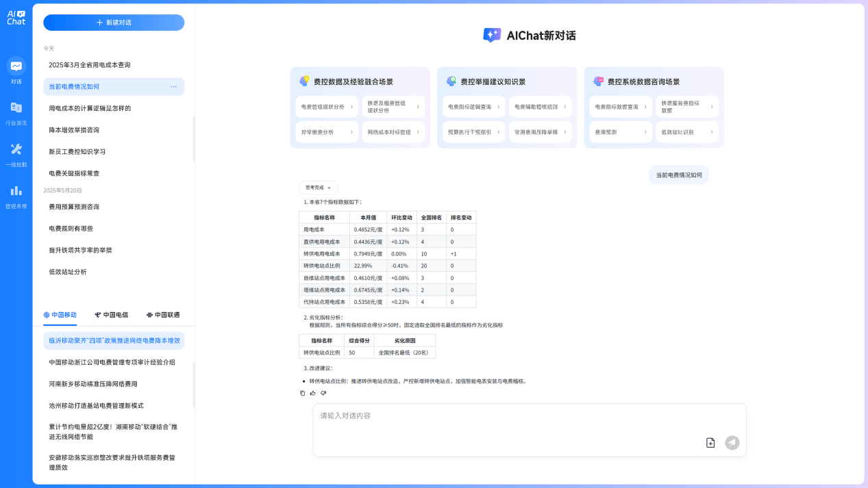Open the 对话 chat sidebar icon
The height and width of the screenshot is (488, 868).
click(x=16, y=67)
